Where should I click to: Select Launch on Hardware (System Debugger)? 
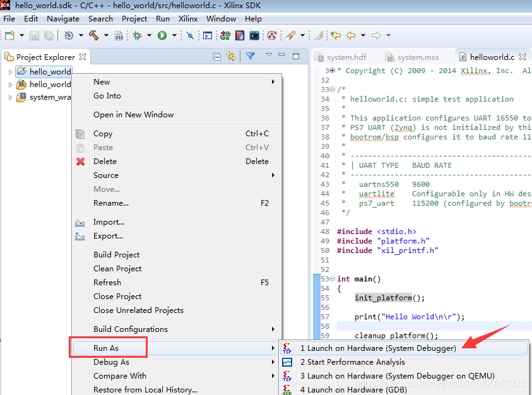click(404, 348)
